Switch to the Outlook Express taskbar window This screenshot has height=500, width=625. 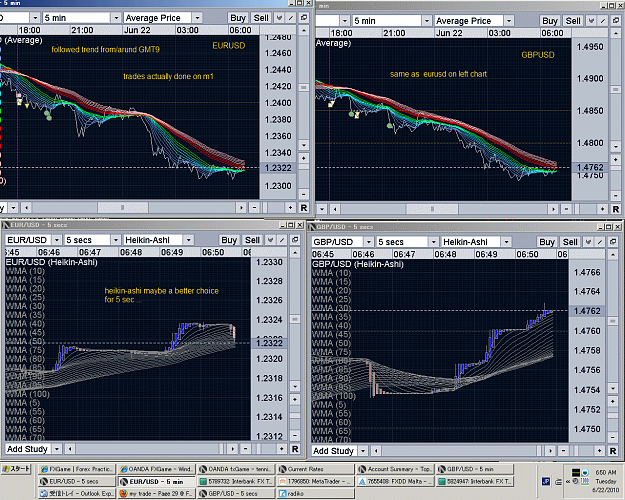(x=77, y=493)
